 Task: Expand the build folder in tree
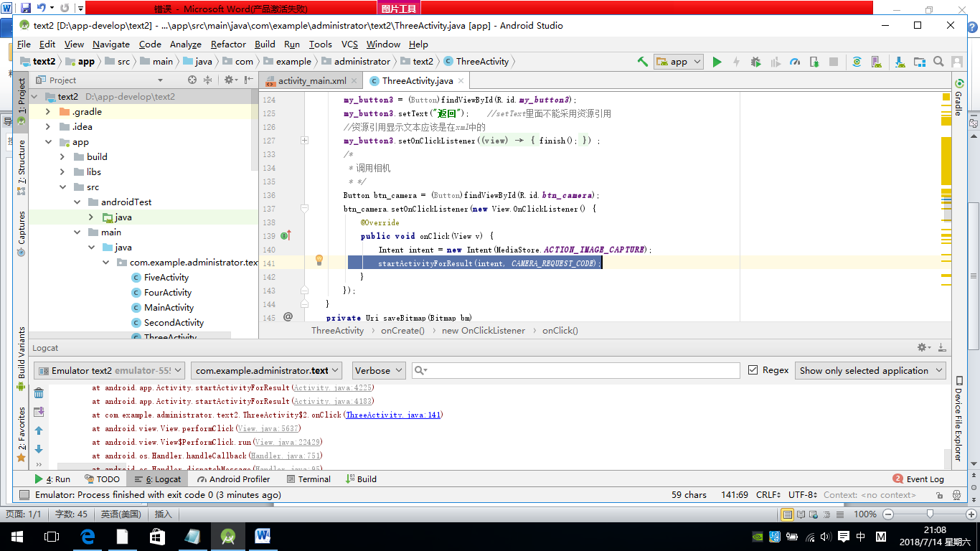pos(63,157)
